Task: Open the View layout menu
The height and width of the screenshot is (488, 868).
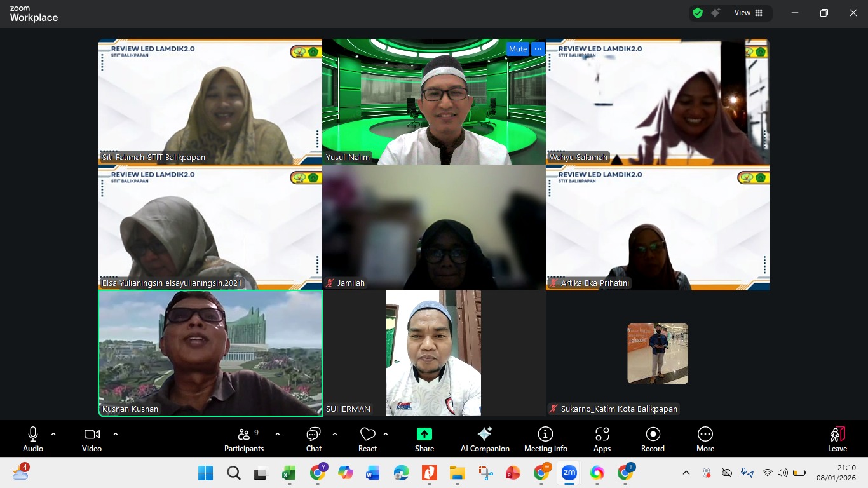Action: pyautogui.click(x=749, y=13)
